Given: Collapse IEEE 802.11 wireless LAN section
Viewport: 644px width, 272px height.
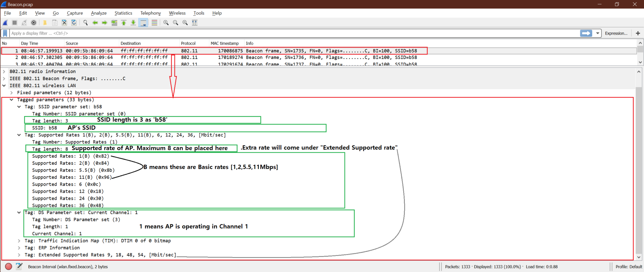Looking at the screenshot, I should [4, 86].
